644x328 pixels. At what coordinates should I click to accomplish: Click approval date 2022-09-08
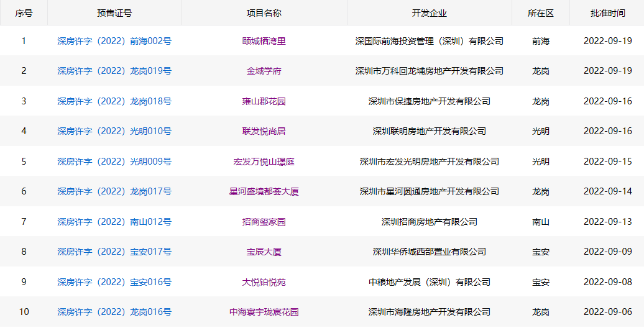[x=607, y=283]
